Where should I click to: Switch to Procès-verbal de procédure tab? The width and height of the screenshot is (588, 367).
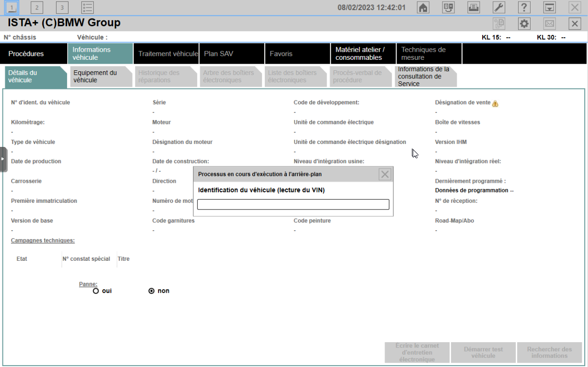point(361,77)
